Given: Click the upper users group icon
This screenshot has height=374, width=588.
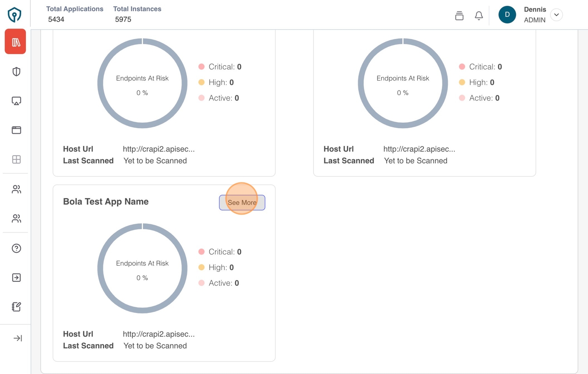Looking at the screenshot, I should click(x=17, y=189).
